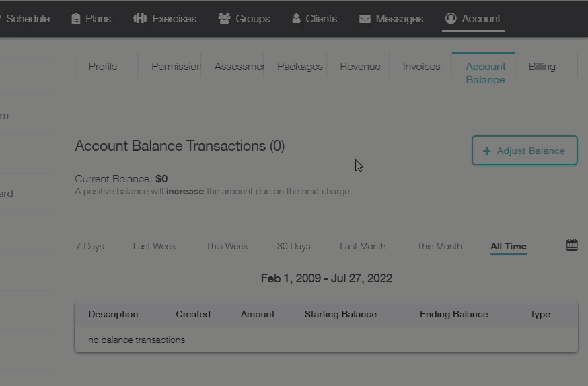Go to the Plans menu

[91, 19]
